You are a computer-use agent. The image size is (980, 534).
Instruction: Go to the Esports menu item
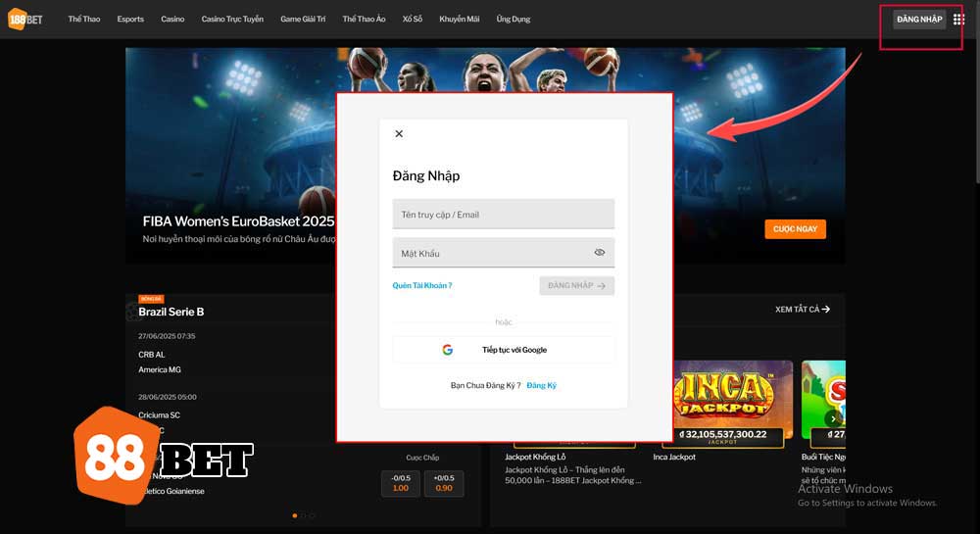(x=130, y=19)
